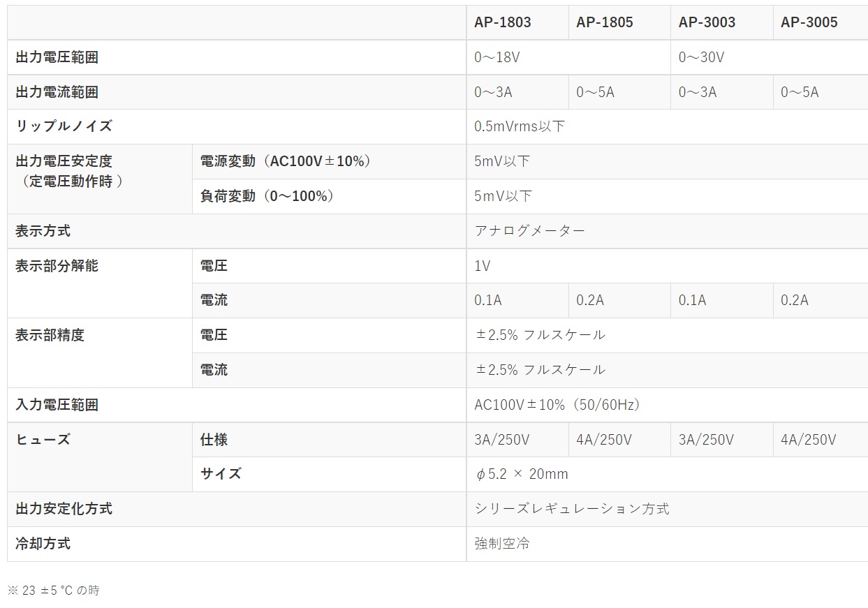The width and height of the screenshot is (868, 608).
Task: Select the 1V voltage resolution cell
Action: pos(483,266)
